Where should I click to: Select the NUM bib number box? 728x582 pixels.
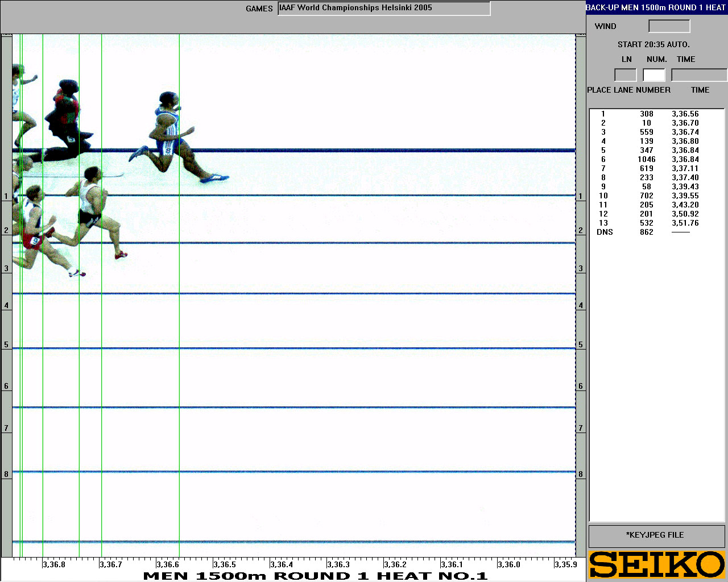(653, 75)
